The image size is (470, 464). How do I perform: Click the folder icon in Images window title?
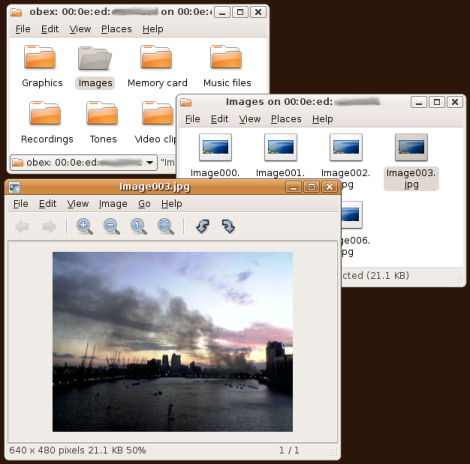pyautogui.click(x=186, y=102)
